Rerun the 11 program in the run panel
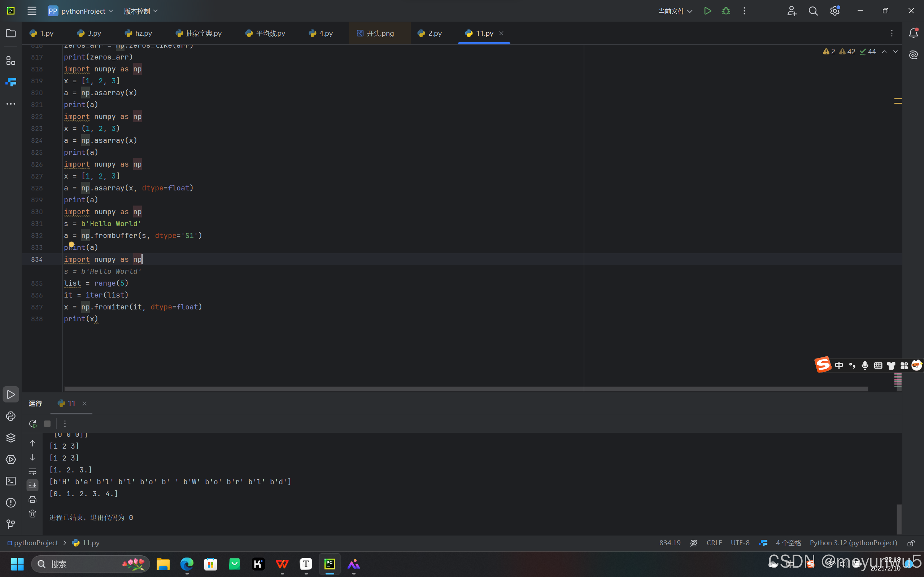 (32, 424)
